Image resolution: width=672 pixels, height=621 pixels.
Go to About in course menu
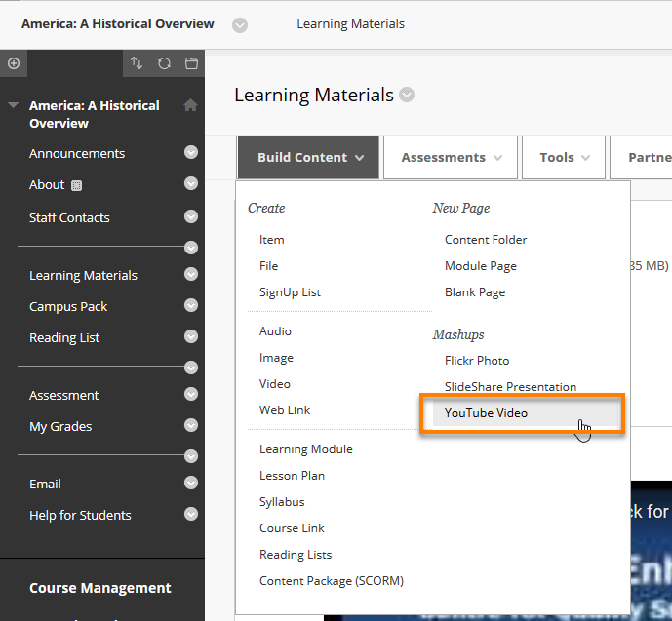pyautogui.click(x=47, y=184)
